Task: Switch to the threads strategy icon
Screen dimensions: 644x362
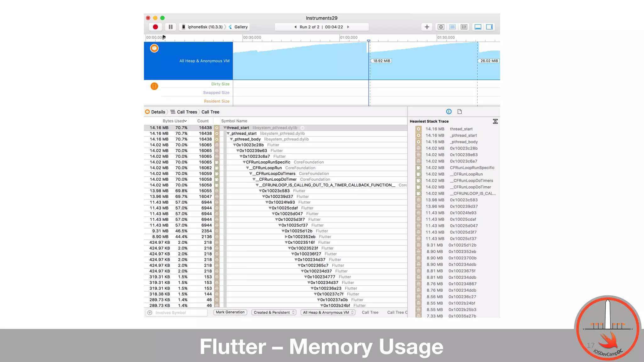Action: point(464,27)
